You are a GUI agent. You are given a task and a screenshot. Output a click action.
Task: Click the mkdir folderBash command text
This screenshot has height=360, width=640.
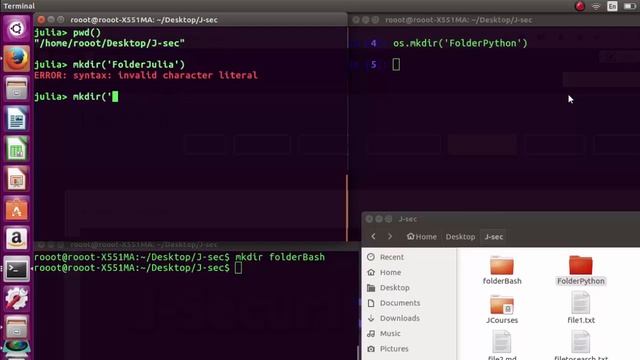coord(280,257)
